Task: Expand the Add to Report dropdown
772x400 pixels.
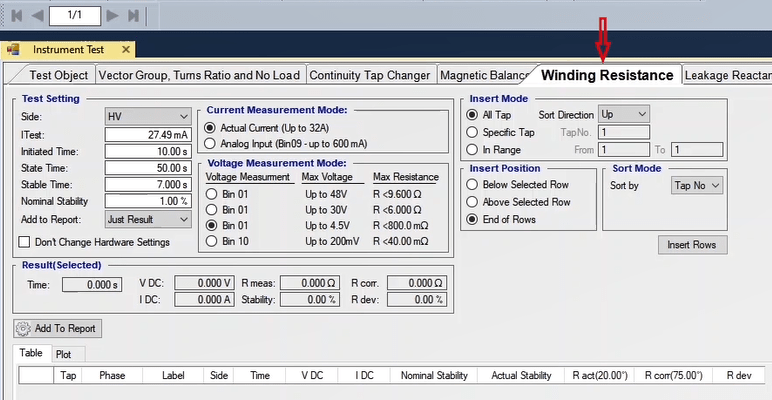Action: pos(147,219)
